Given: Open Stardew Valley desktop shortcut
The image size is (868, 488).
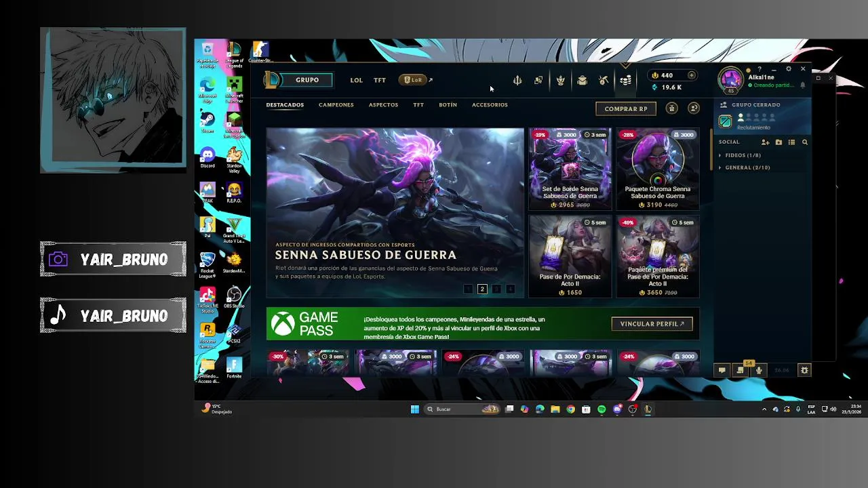Looking at the screenshot, I should [x=234, y=159].
